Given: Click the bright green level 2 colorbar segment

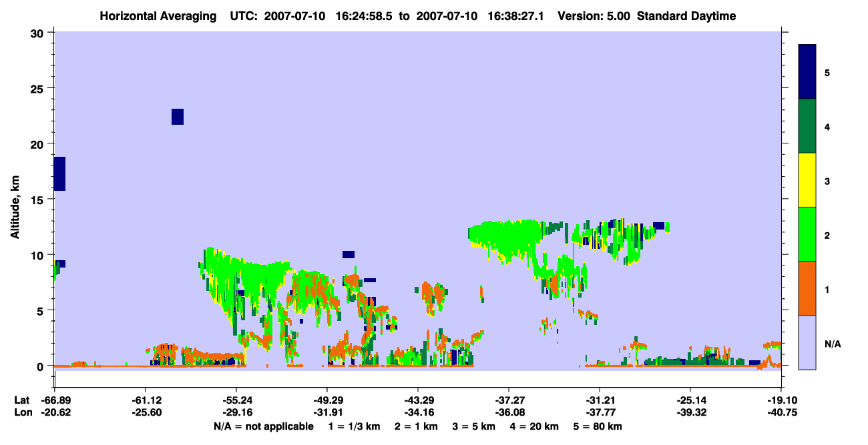Looking at the screenshot, I should [807, 234].
